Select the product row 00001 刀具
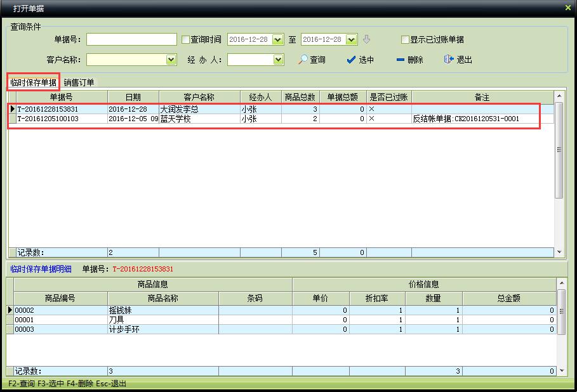Image resolution: width=577 pixels, height=392 pixels. pyautogui.click(x=281, y=320)
